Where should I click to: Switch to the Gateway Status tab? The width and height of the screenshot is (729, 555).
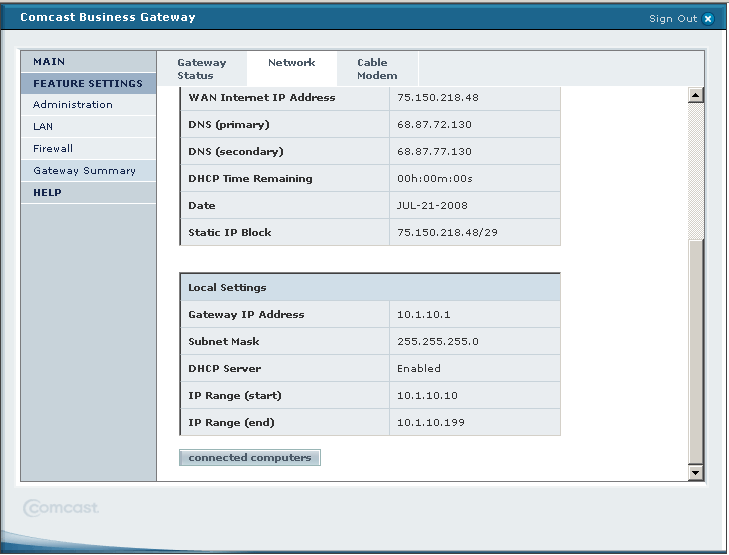202,69
